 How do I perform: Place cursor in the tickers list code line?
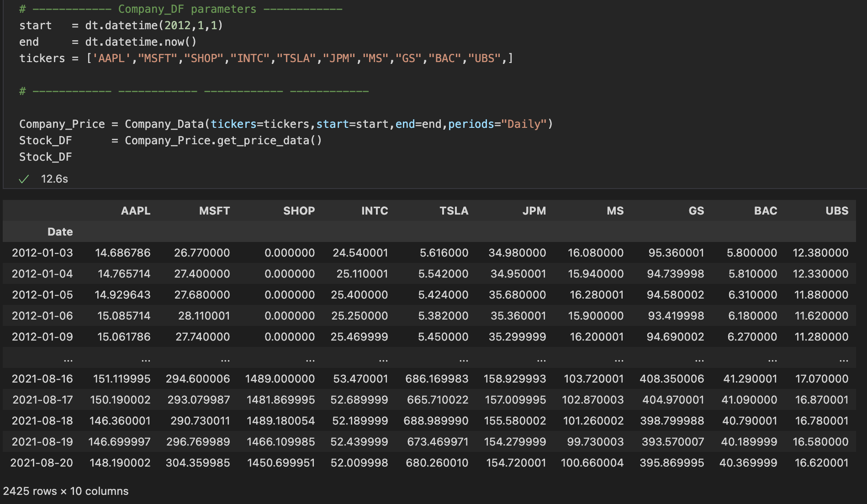[266, 58]
